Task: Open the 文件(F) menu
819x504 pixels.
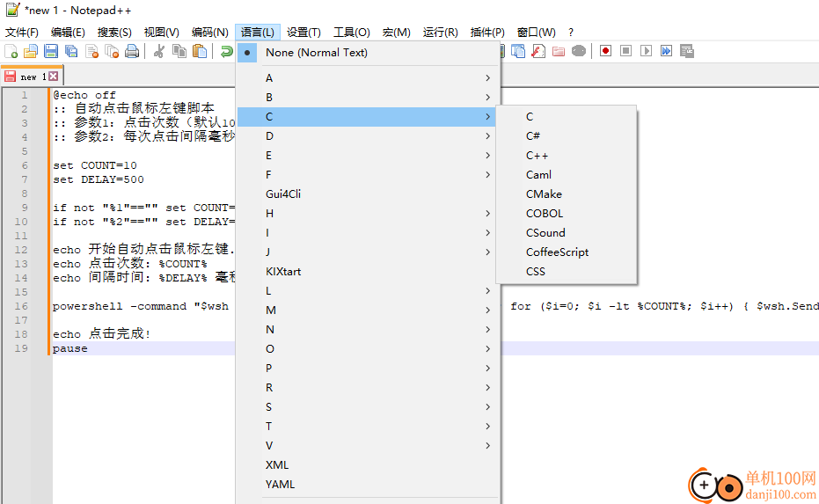Action: pos(22,33)
